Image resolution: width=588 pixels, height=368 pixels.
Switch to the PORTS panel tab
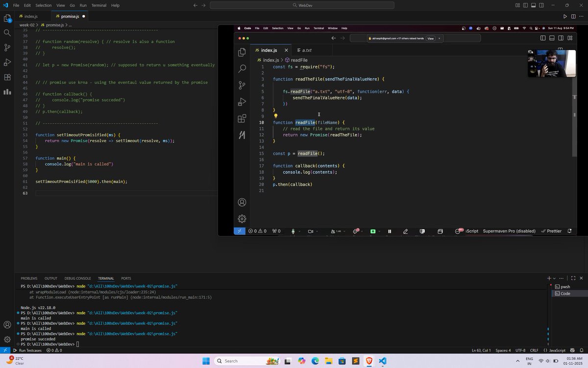click(126, 278)
